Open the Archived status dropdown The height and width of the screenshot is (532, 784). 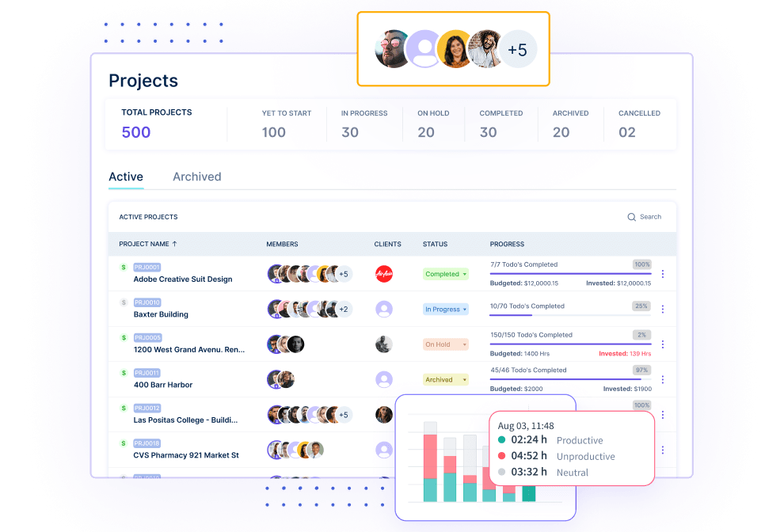[x=446, y=380]
